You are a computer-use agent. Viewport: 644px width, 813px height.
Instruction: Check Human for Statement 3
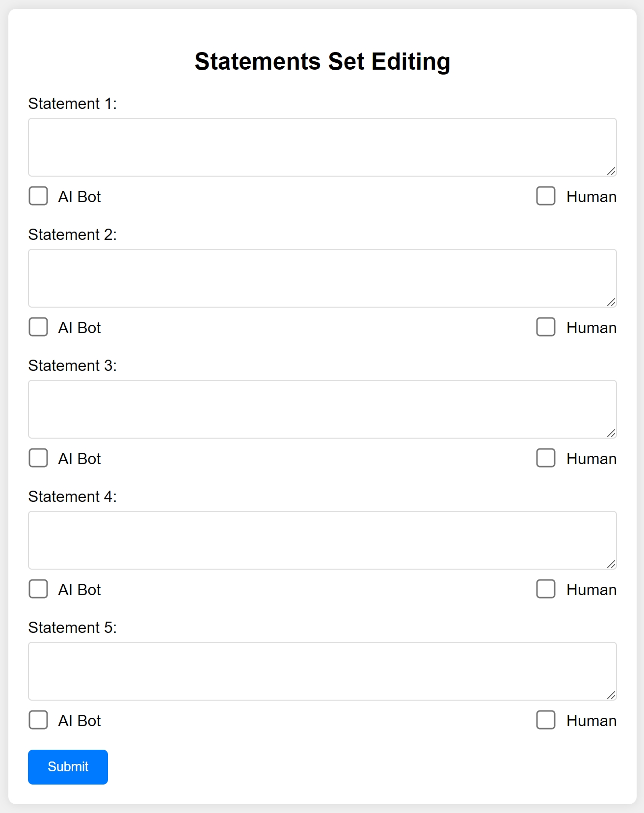click(546, 459)
